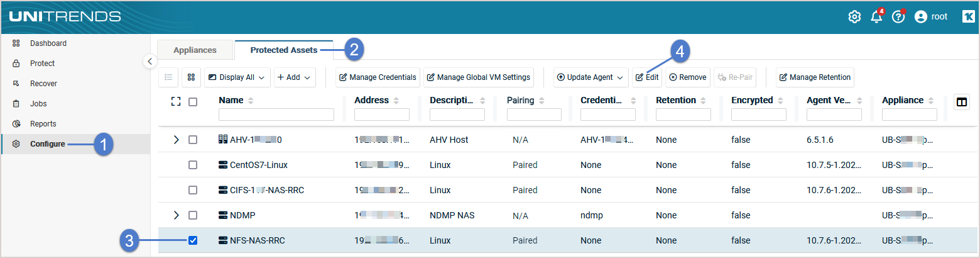Switch to the Protected Assets tab
This screenshot has height=258, width=980.
(283, 50)
